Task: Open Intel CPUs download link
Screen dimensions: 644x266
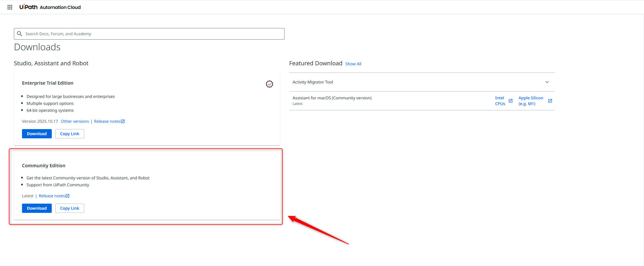Action: [500, 101]
